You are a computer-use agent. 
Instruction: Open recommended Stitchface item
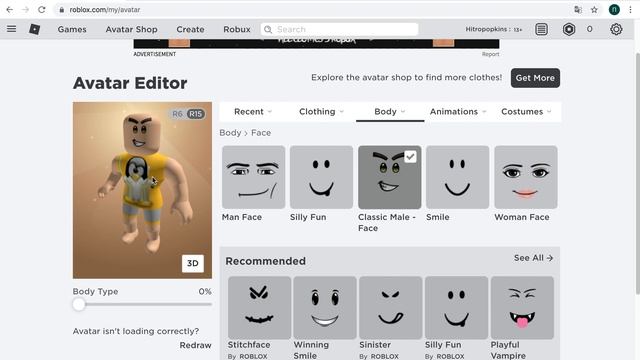click(259, 308)
